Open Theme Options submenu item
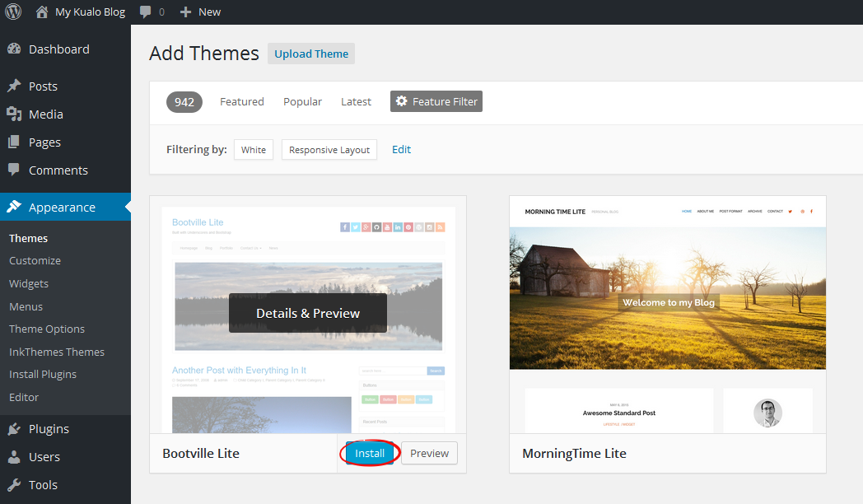The width and height of the screenshot is (863, 504). coord(47,329)
